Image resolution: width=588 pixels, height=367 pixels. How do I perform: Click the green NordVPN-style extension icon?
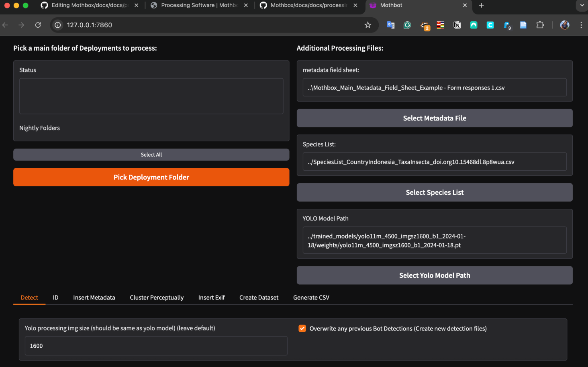click(x=474, y=25)
